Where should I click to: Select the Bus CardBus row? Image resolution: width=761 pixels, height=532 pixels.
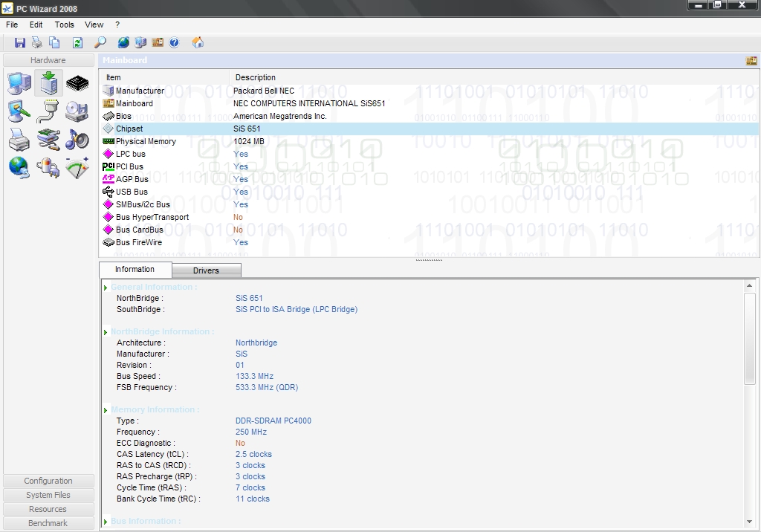[429, 230]
